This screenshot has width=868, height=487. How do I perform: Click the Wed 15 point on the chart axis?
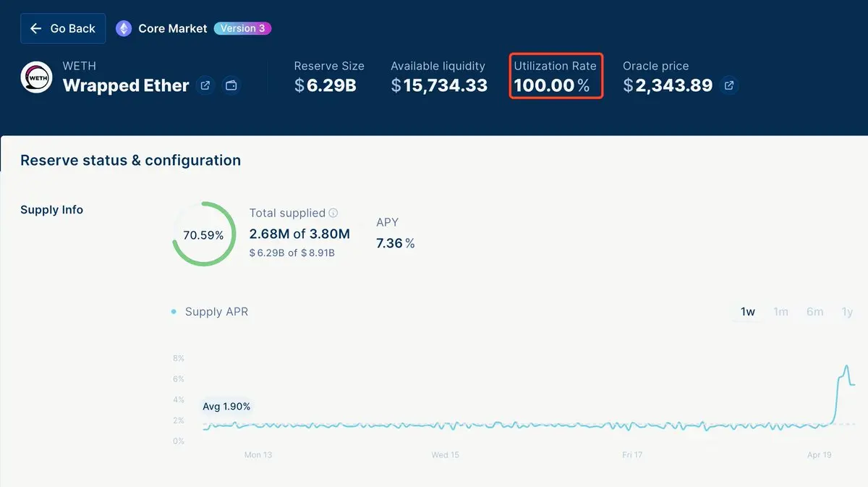445,455
